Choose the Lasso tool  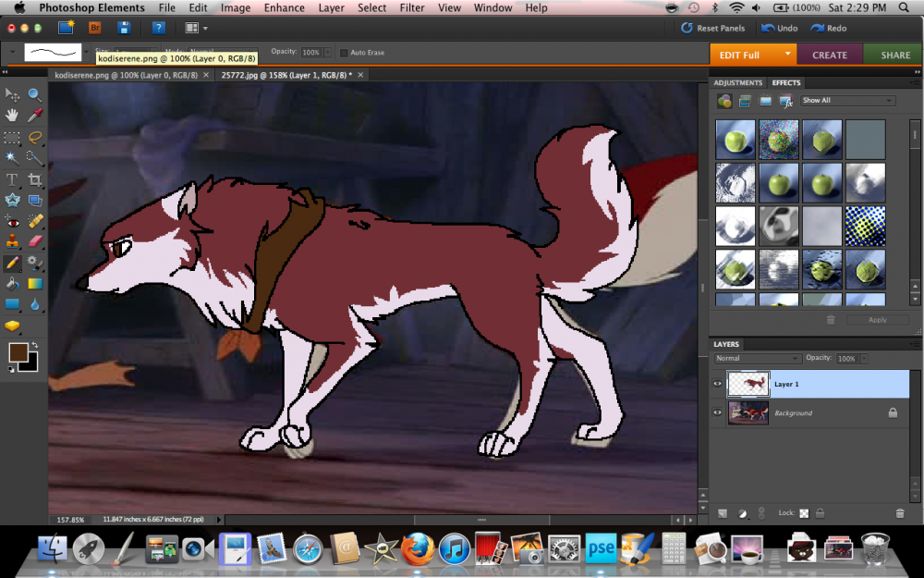[35, 138]
